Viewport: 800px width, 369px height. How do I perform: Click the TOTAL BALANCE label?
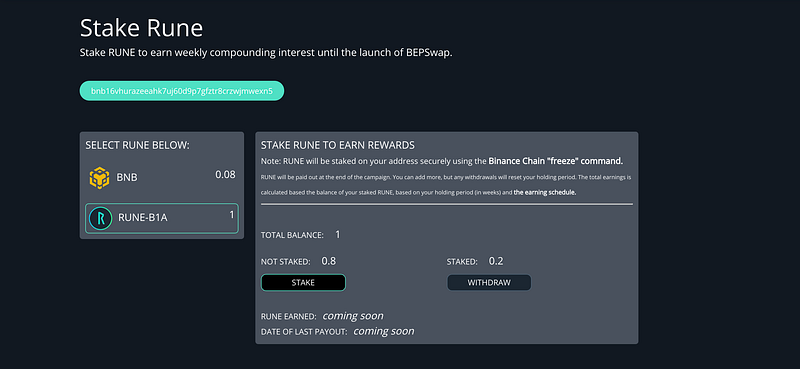(x=292, y=235)
